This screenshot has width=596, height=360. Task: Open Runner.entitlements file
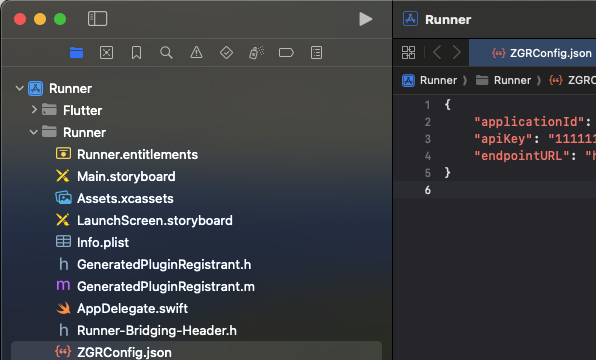pos(137,154)
